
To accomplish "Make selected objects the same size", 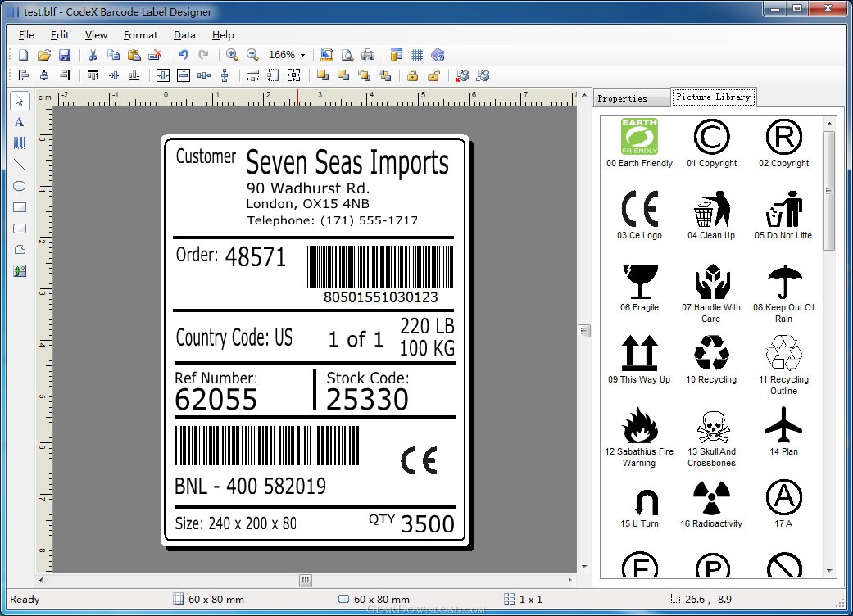I will pyautogui.click(x=294, y=75).
